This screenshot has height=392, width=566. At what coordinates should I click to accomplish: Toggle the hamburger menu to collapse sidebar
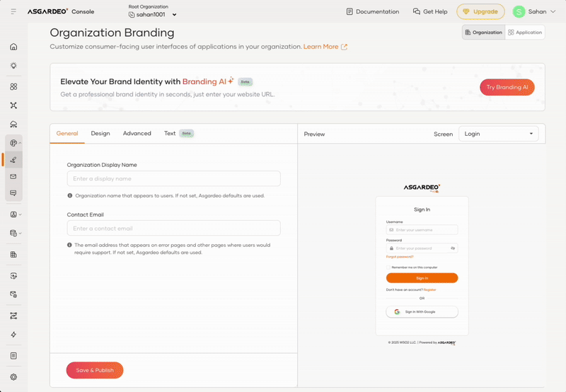pos(13,12)
